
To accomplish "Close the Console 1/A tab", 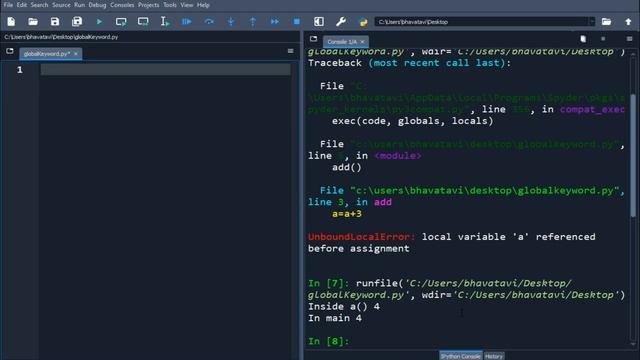I will [x=362, y=42].
